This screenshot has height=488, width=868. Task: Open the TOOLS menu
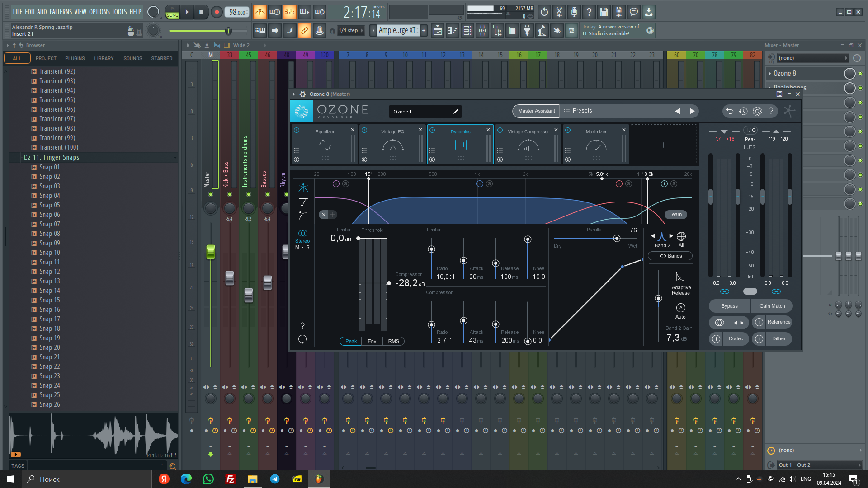[x=119, y=12]
